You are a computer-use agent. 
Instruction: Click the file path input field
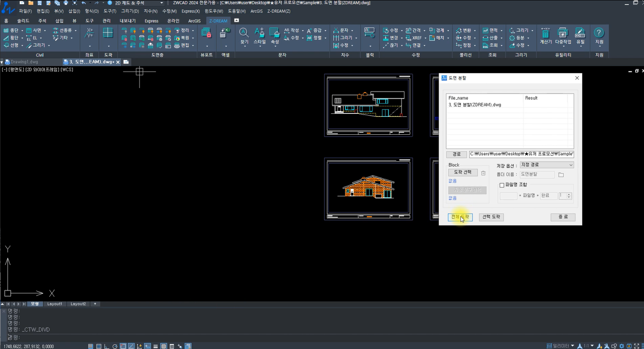point(521,154)
